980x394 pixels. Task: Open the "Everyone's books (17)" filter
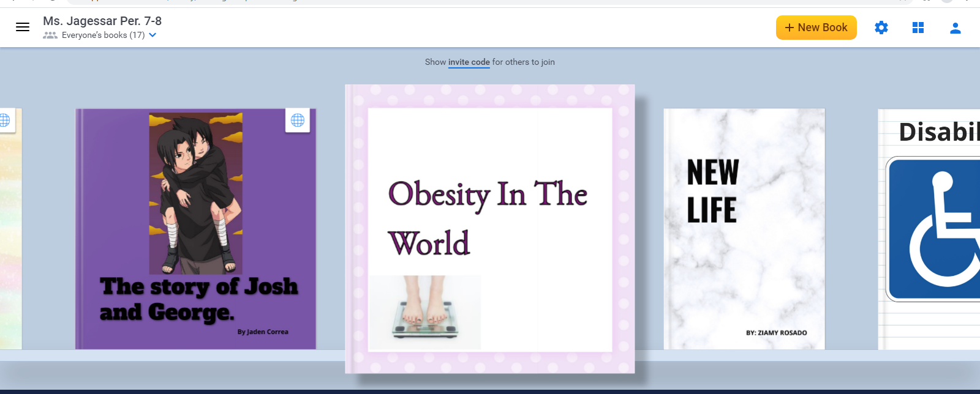103,35
